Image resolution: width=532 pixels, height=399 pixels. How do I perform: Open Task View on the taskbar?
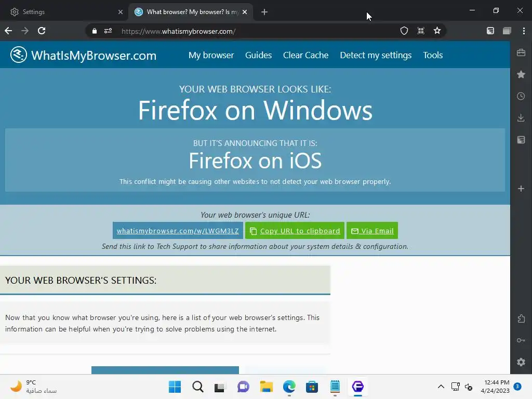(220, 387)
